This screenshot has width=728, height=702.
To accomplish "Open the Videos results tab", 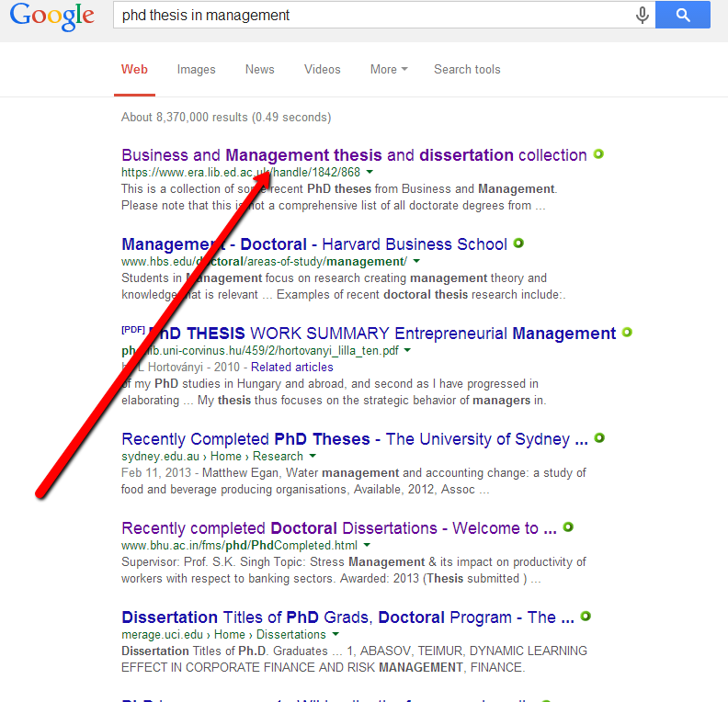I will pyautogui.click(x=322, y=70).
